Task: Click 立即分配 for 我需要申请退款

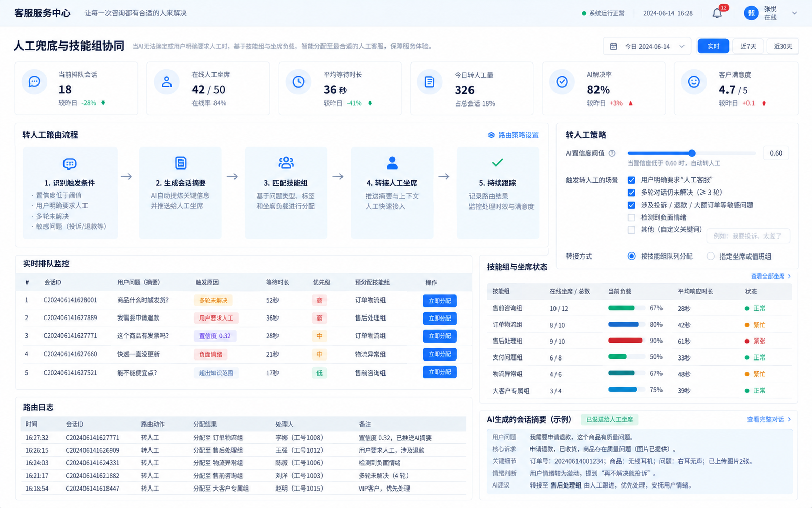Action: tap(440, 319)
